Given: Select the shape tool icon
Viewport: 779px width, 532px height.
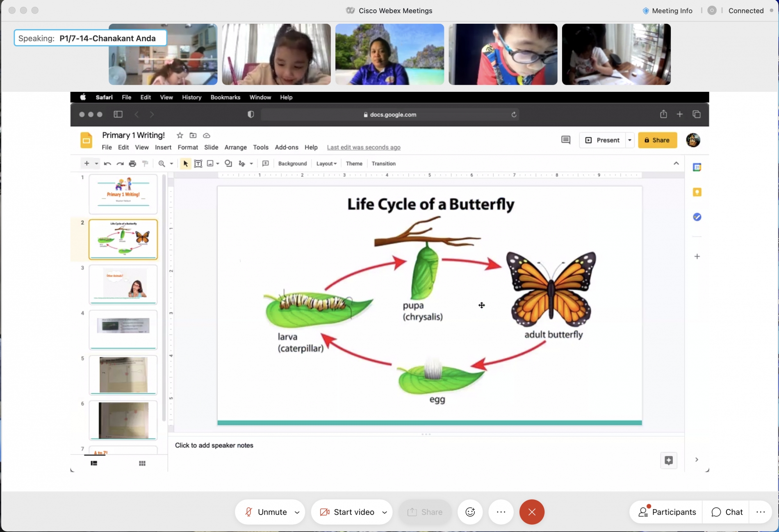Looking at the screenshot, I should (x=228, y=164).
